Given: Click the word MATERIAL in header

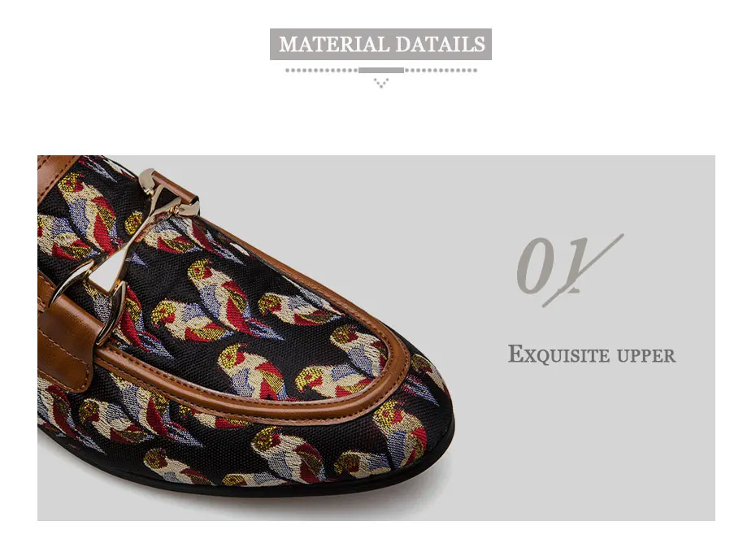Looking at the screenshot, I should pos(333,45).
